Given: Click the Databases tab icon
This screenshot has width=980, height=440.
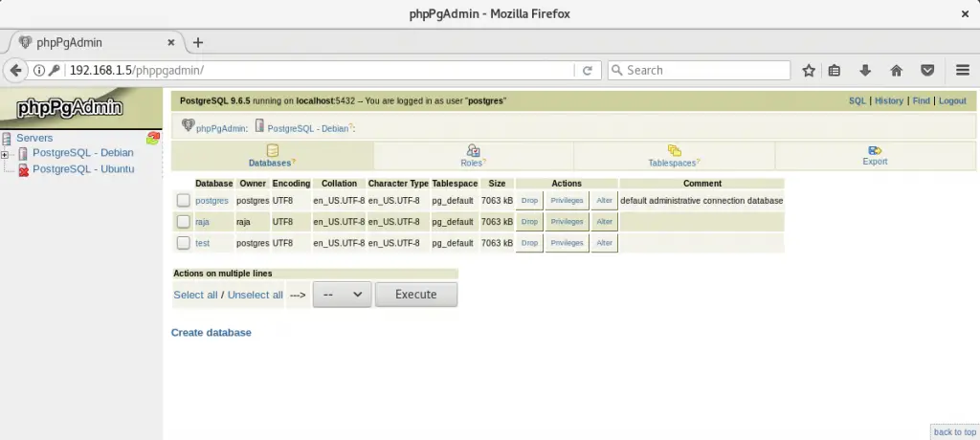Looking at the screenshot, I should click(x=273, y=150).
